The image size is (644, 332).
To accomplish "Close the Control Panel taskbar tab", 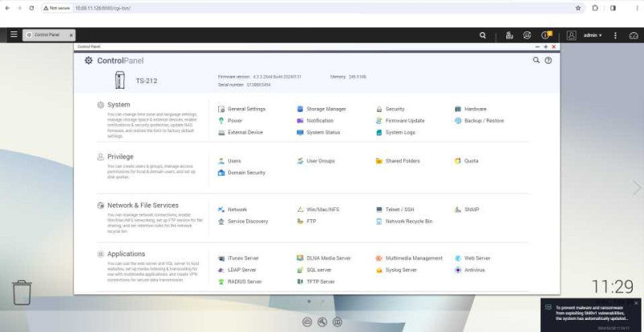I will point(71,35).
